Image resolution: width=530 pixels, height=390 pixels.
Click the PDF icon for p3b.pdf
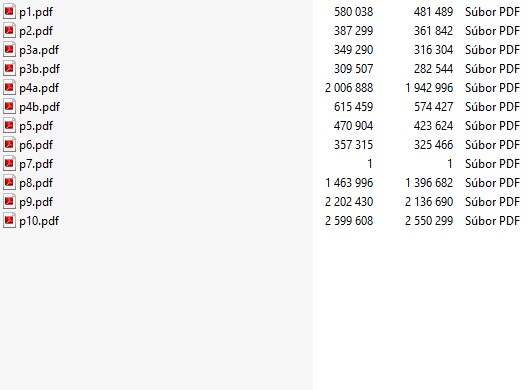9,69
